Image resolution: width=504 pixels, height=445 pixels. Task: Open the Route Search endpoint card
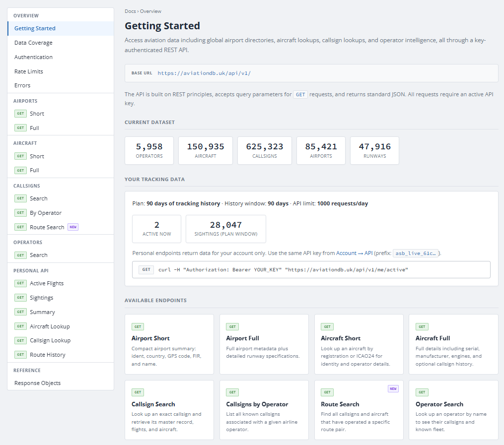coord(359,410)
